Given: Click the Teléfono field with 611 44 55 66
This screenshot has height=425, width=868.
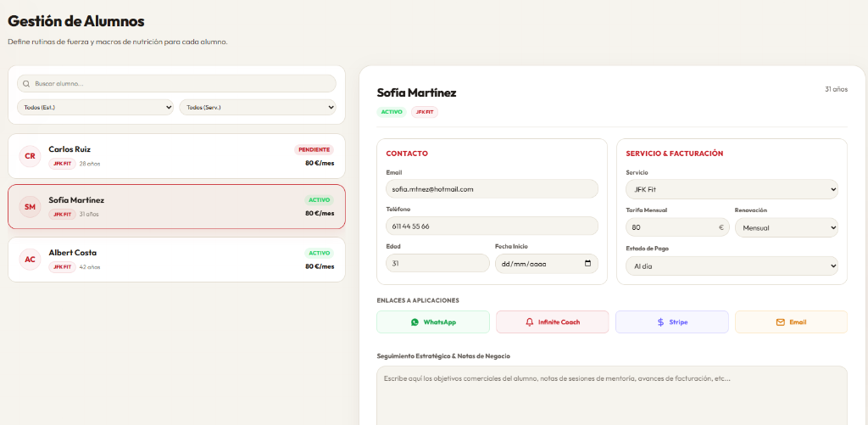Looking at the screenshot, I should (492, 226).
